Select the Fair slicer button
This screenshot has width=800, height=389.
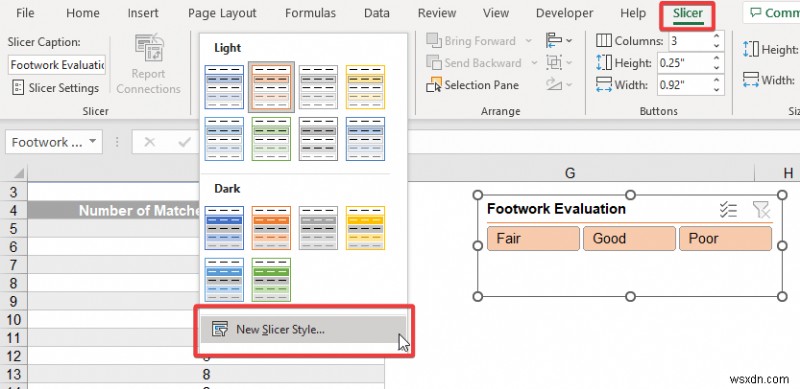533,238
